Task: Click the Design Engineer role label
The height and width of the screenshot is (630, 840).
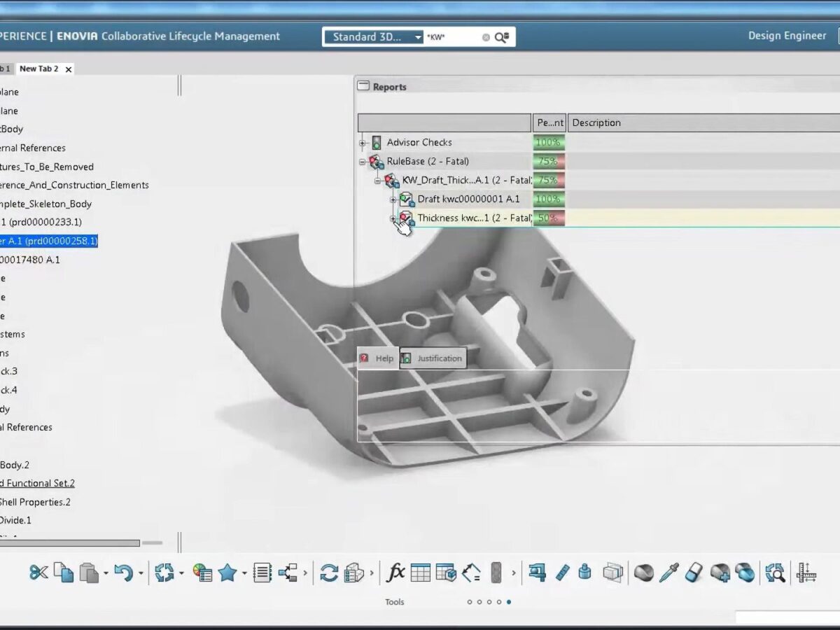Action: [x=787, y=36]
